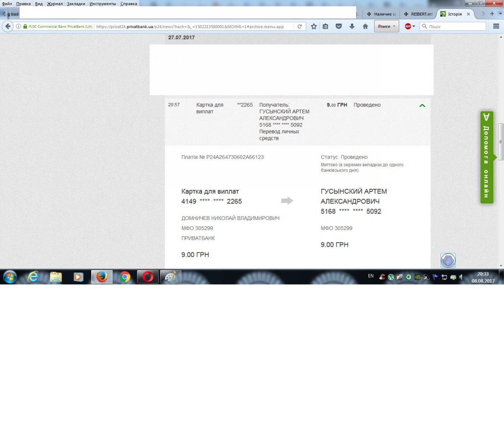Show bookmarks list icon in toolbar
Image resolution: width=504 pixels, height=437 pixels.
click(x=325, y=26)
